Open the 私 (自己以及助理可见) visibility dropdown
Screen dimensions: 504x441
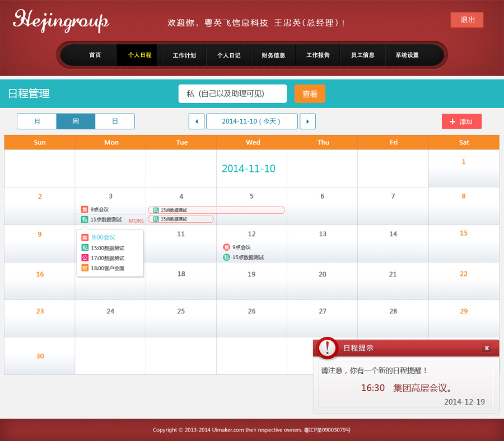tap(232, 94)
